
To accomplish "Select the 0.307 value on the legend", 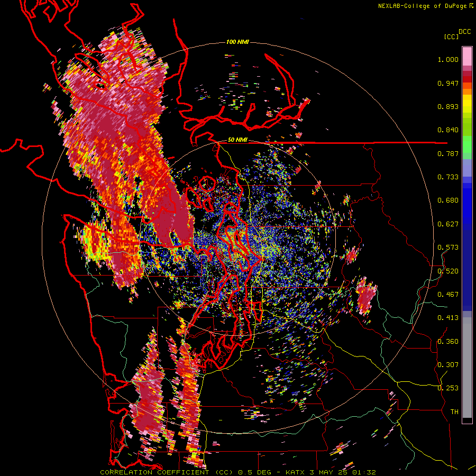I will pyautogui.click(x=448, y=364).
